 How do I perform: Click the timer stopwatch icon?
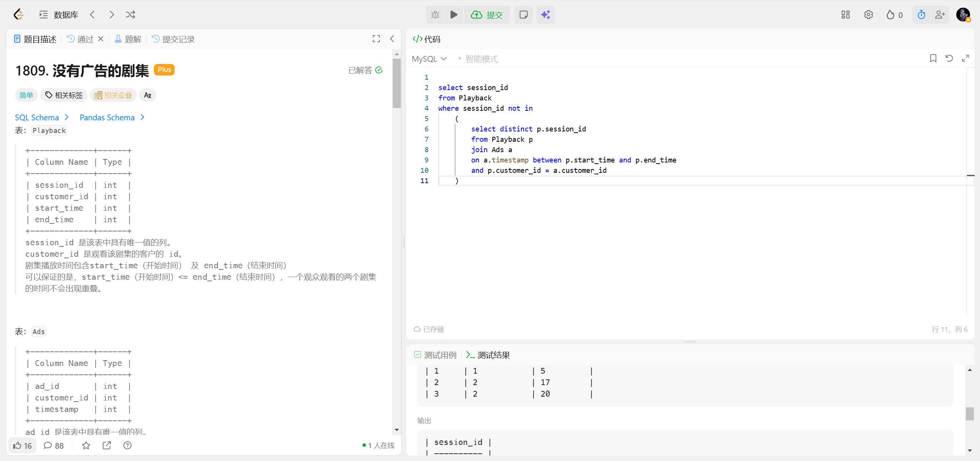click(921, 15)
